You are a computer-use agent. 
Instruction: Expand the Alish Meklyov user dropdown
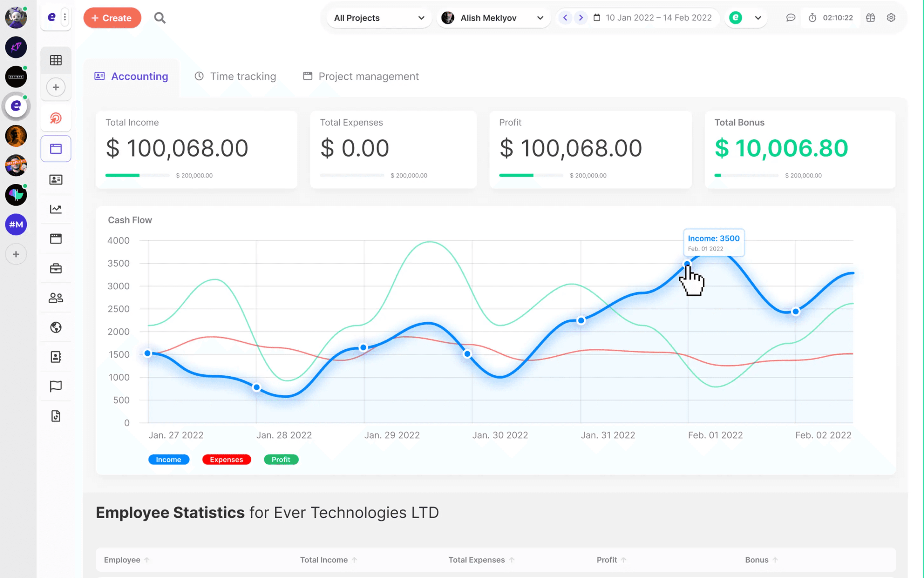[493, 17]
